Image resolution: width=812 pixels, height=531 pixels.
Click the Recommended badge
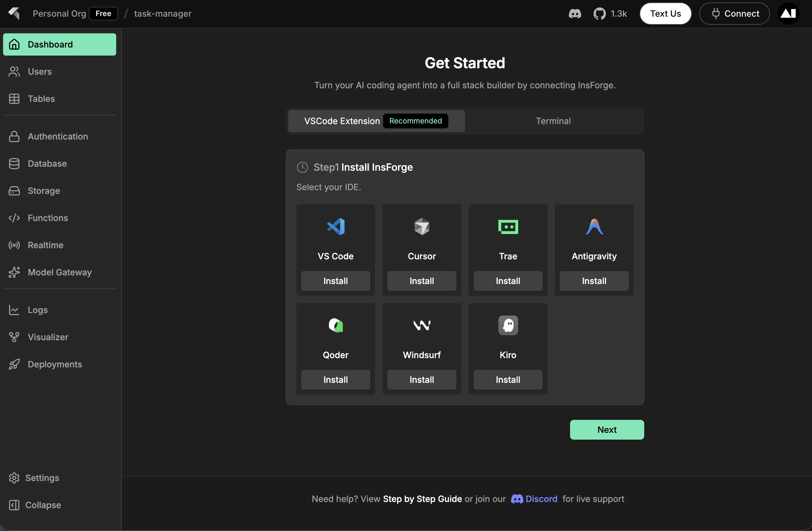(416, 121)
